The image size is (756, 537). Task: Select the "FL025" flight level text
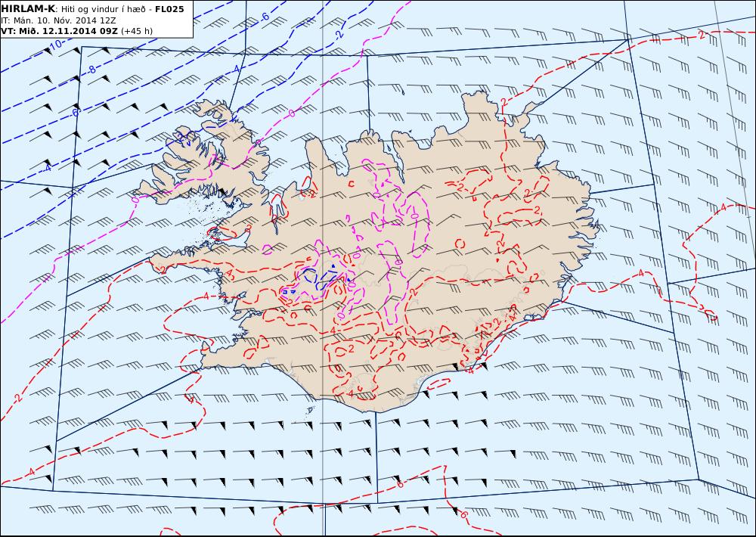click(x=169, y=9)
